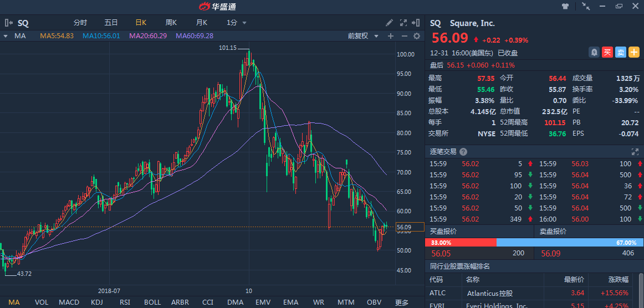Click the compact window mode arrows icon

click(x=586, y=6)
